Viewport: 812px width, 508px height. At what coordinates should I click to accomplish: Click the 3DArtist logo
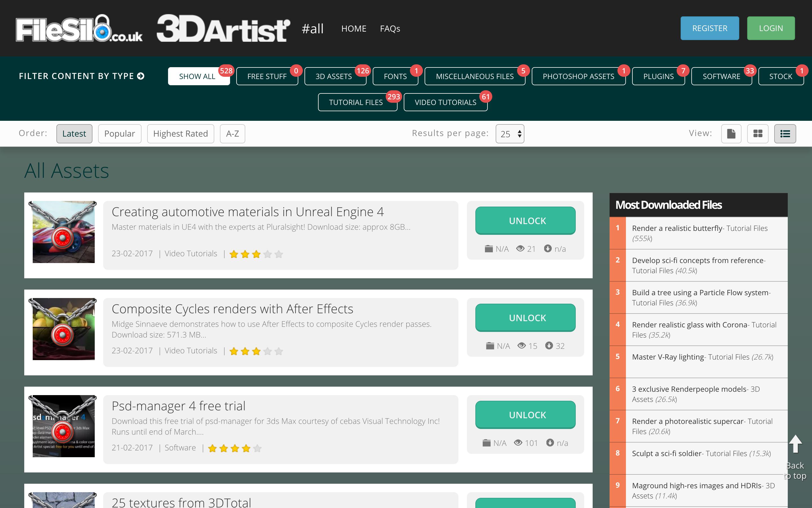coord(223,29)
